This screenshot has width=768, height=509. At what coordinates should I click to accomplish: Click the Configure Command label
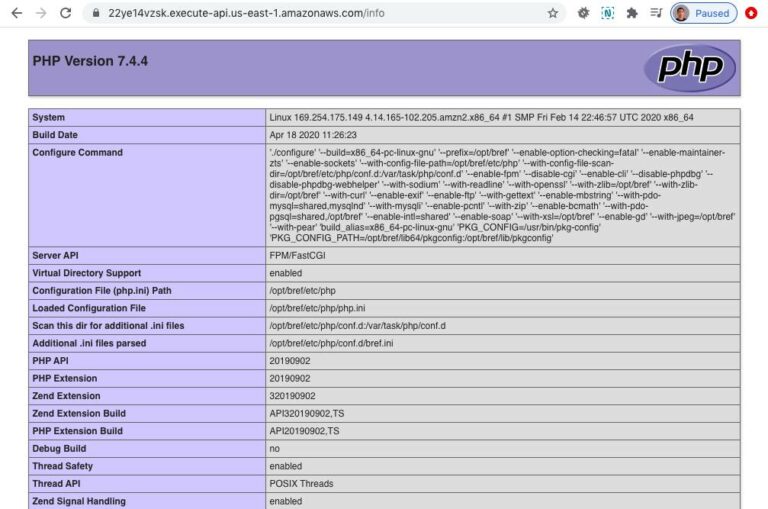click(77, 152)
